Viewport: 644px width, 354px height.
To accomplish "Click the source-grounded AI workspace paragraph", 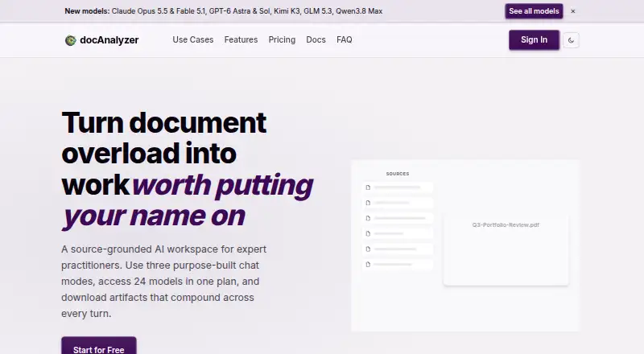I will [164, 282].
